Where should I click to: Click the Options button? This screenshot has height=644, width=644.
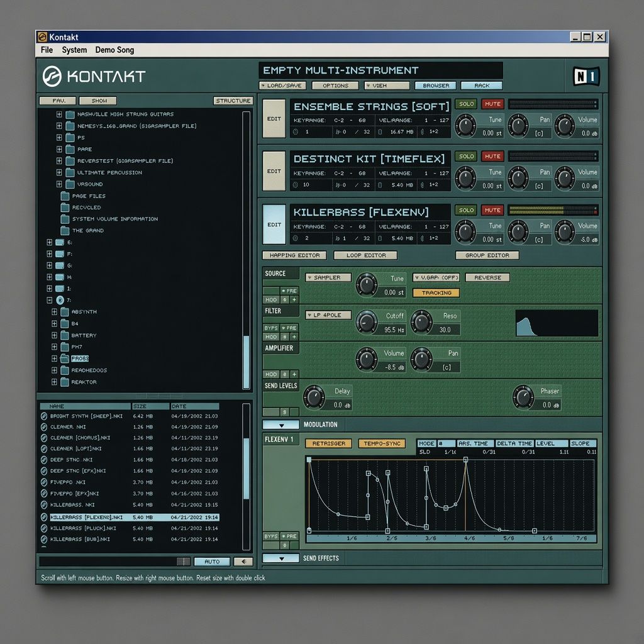(336, 86)
